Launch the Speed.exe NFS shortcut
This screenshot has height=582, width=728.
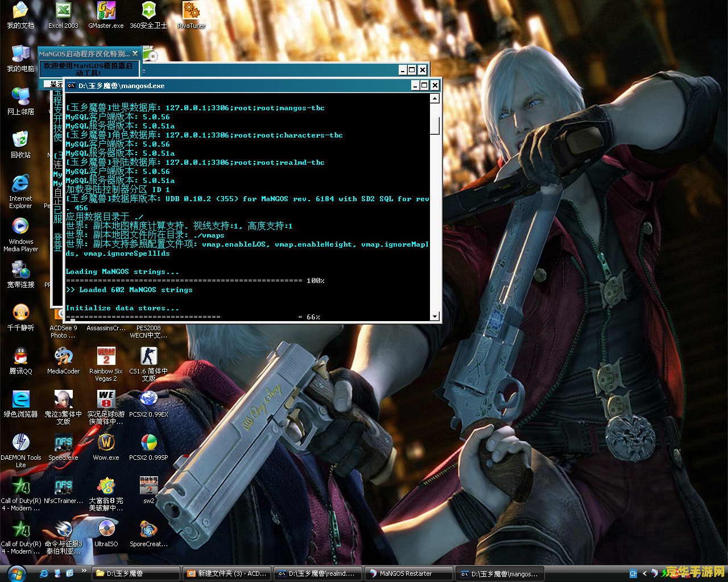click(x=63, y=447)
